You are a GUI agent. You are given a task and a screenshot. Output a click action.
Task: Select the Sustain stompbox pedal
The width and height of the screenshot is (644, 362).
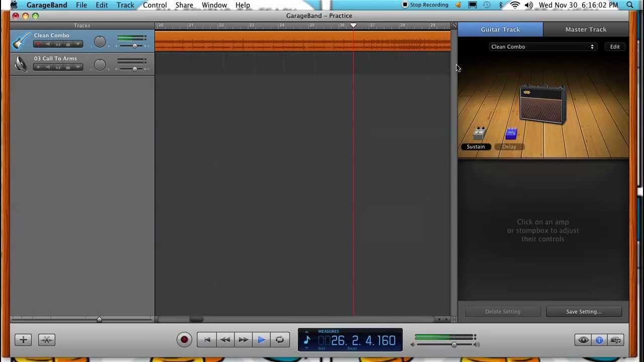[479, 133]
